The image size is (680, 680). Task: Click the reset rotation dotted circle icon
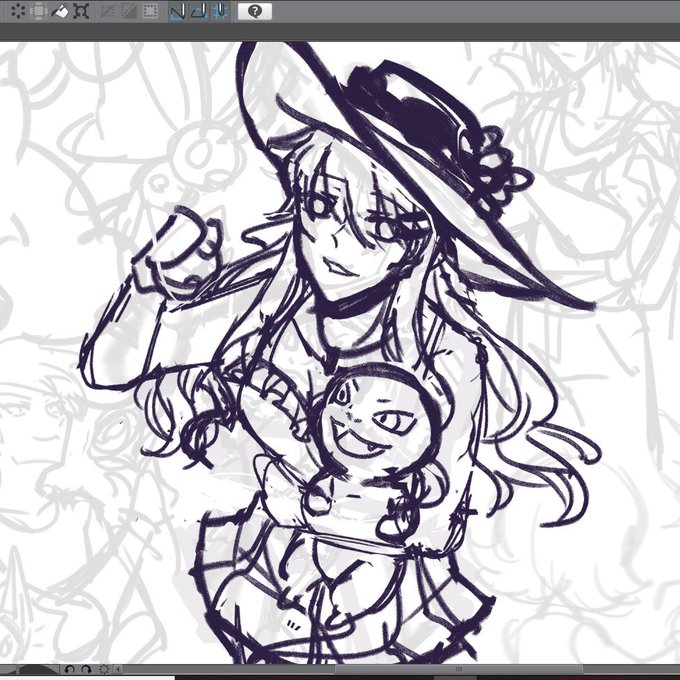click(104, 670)
